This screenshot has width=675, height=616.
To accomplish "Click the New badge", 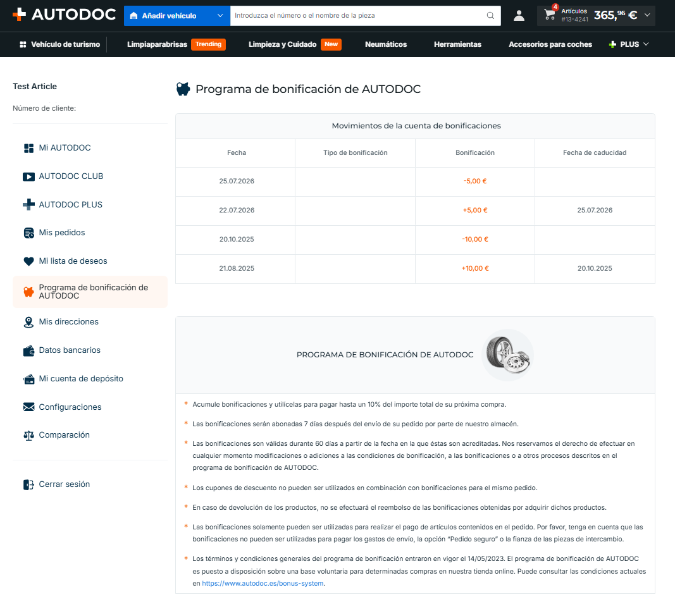I will pos(331,44).
